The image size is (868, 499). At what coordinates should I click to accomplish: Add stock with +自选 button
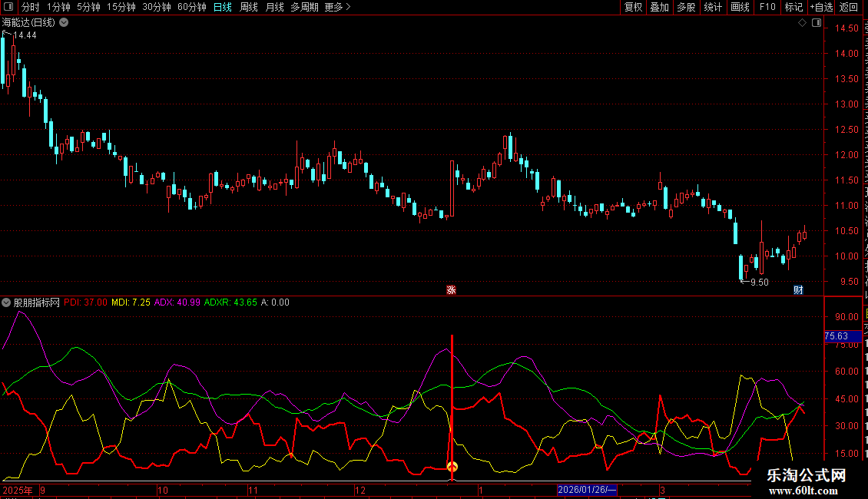pyautogui.click(x=820, y=8)
